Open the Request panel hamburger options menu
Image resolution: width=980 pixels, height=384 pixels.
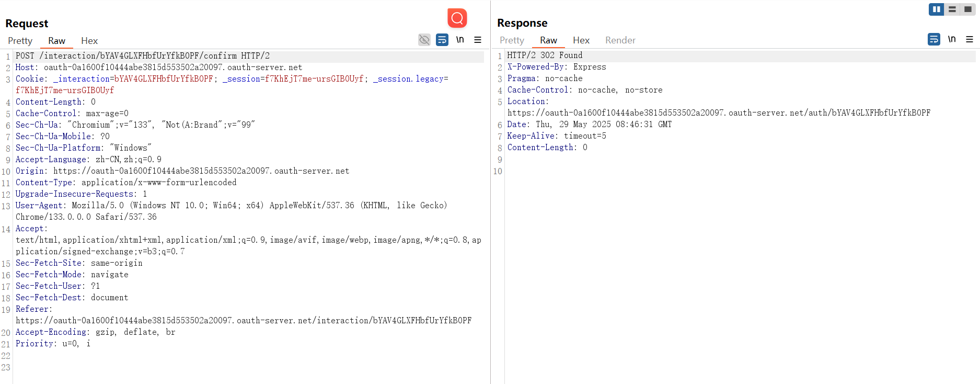tap(478, 40)
